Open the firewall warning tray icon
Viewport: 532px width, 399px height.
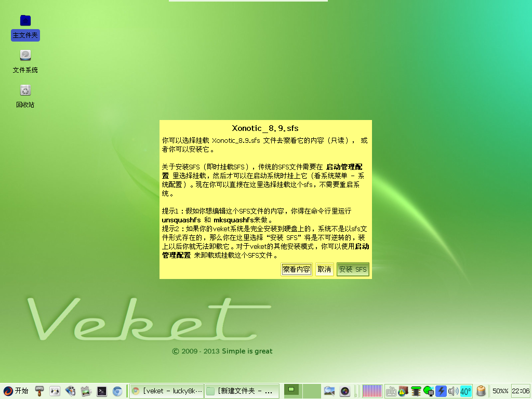(x=403, y=391)
